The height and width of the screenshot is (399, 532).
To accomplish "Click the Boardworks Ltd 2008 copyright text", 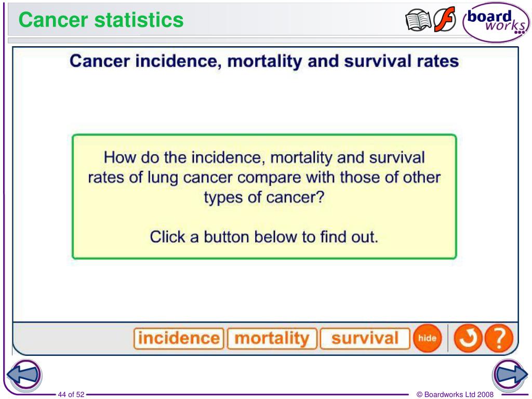I will [x=455, y=394].
